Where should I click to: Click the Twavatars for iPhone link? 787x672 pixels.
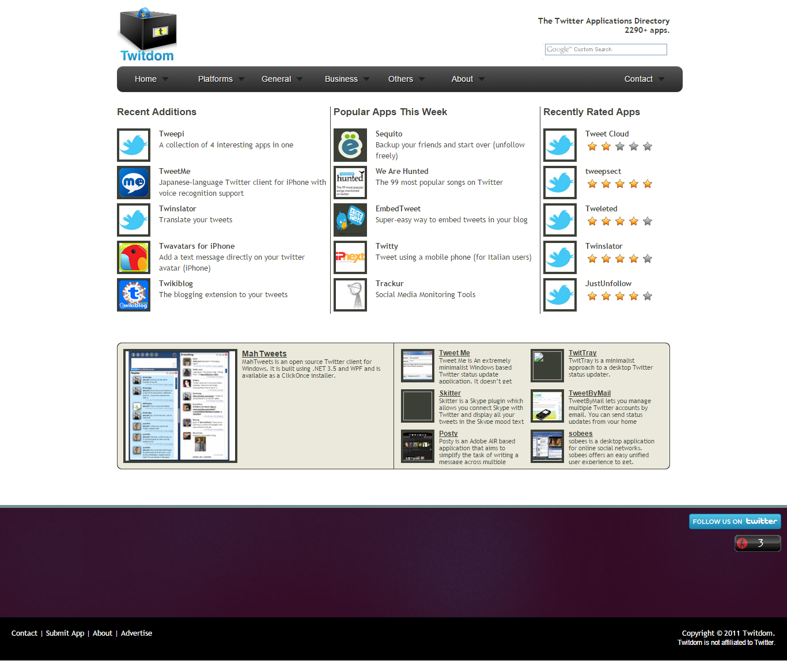pyautogui.click(x=196, y=246)
